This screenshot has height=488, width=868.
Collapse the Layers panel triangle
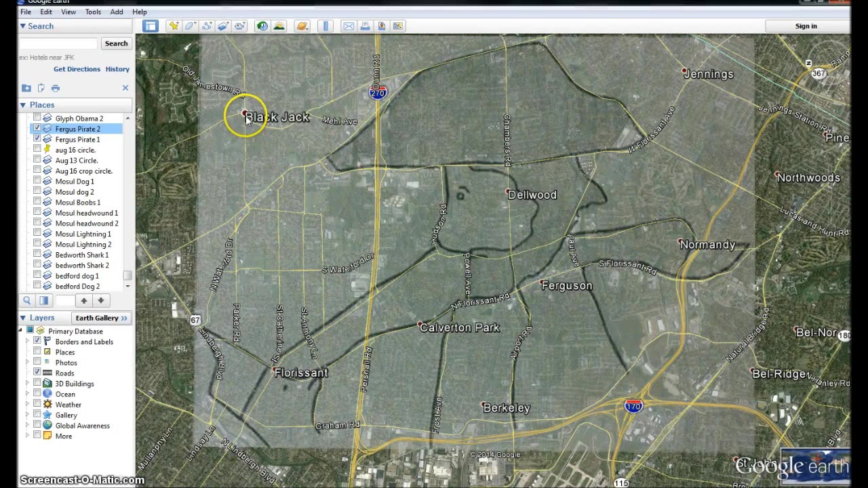22,318
